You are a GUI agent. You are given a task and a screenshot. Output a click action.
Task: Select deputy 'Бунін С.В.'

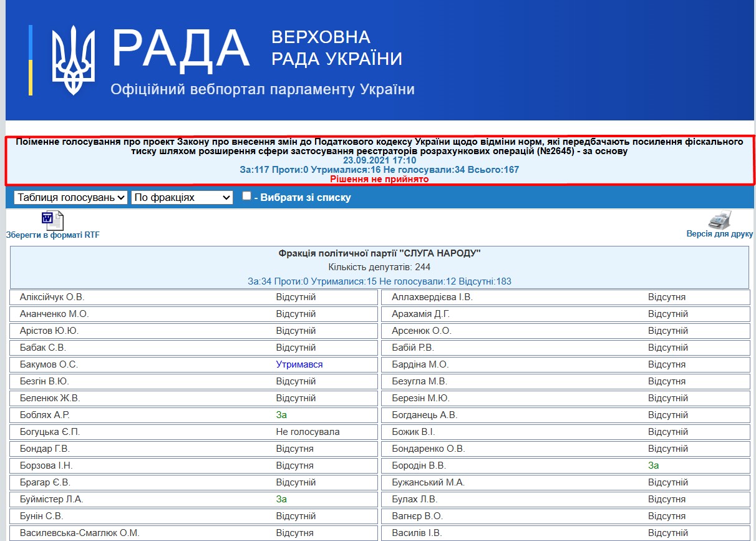[42, 516]
